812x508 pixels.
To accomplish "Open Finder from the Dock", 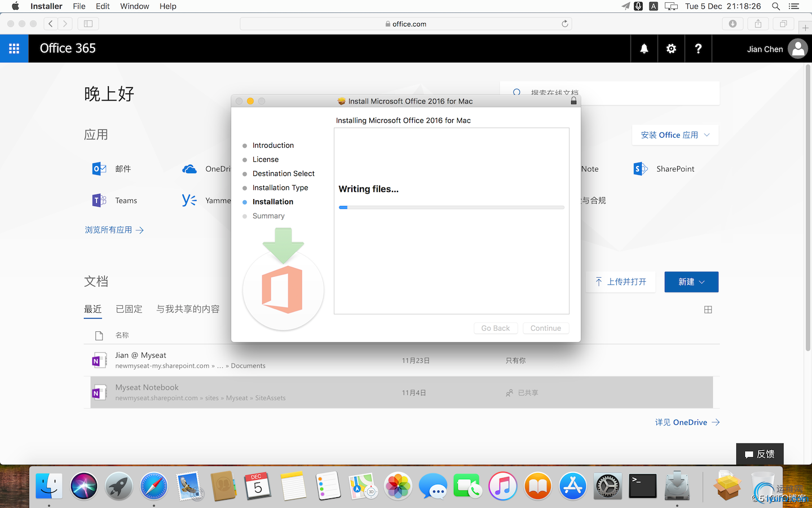I will (x=49, y=486).
